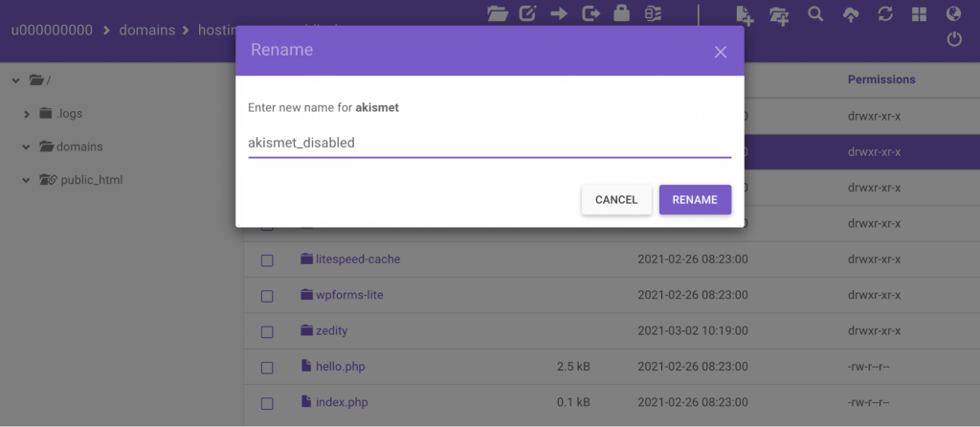980x427 pixels.
Task: Click the domains breadcrumb item
Action: point(147,30)
